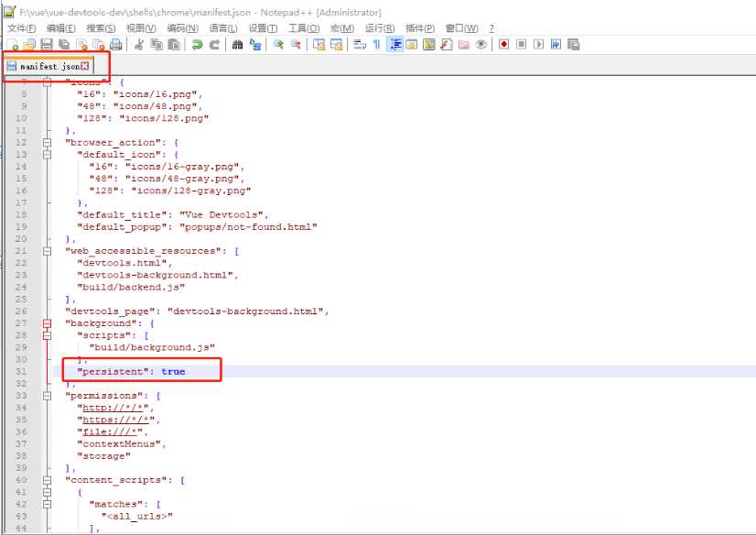Open the 文件(F) menu

click(x=22, y=28)
